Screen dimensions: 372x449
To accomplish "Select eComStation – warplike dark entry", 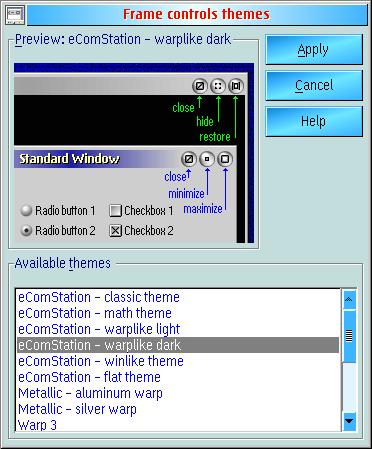I will point(178,345).
